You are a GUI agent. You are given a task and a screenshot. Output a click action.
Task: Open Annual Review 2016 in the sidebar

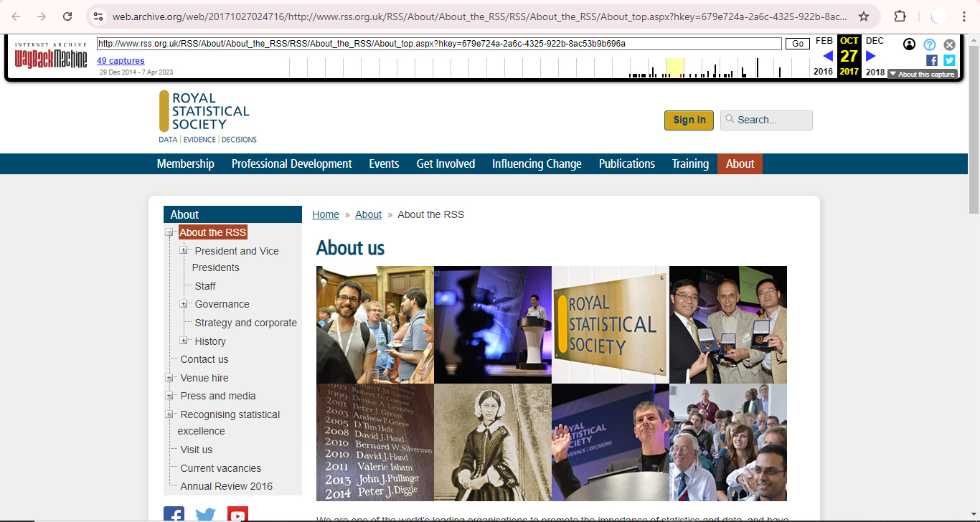pyautogui.click(x=227, y=486)
